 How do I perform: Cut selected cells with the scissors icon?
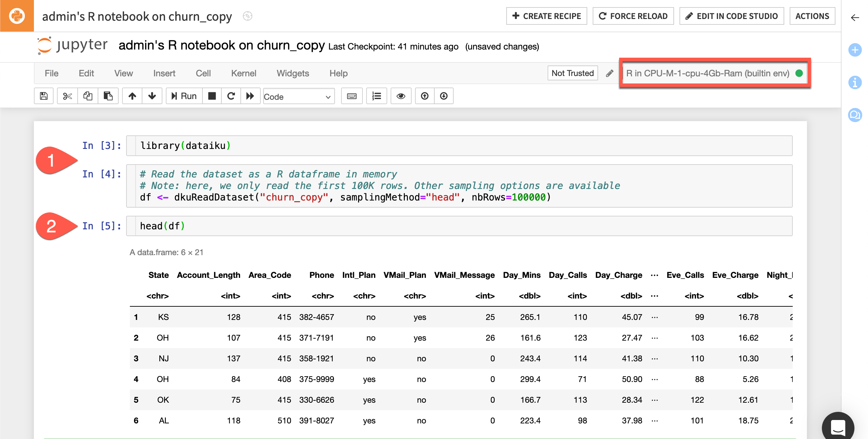click(67, 96)
